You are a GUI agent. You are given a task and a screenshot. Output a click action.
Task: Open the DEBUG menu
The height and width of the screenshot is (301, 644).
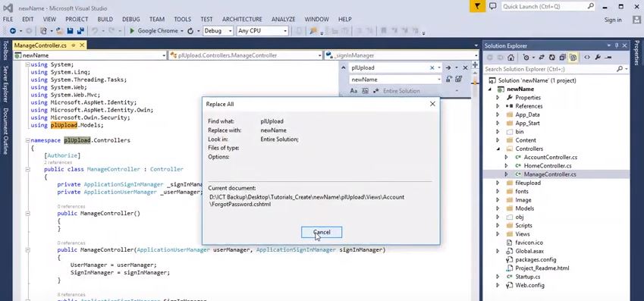[131, 19]
